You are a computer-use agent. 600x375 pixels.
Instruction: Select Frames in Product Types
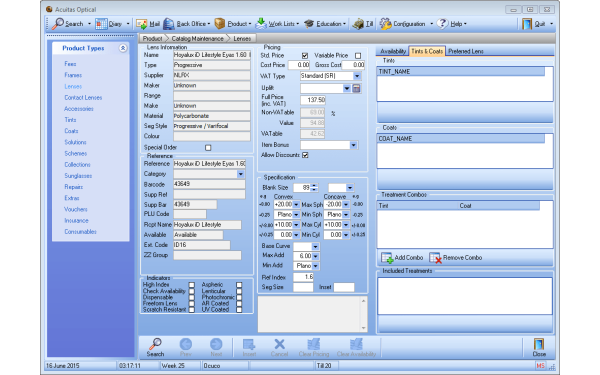pyautogui.click(x=73, y=75)
